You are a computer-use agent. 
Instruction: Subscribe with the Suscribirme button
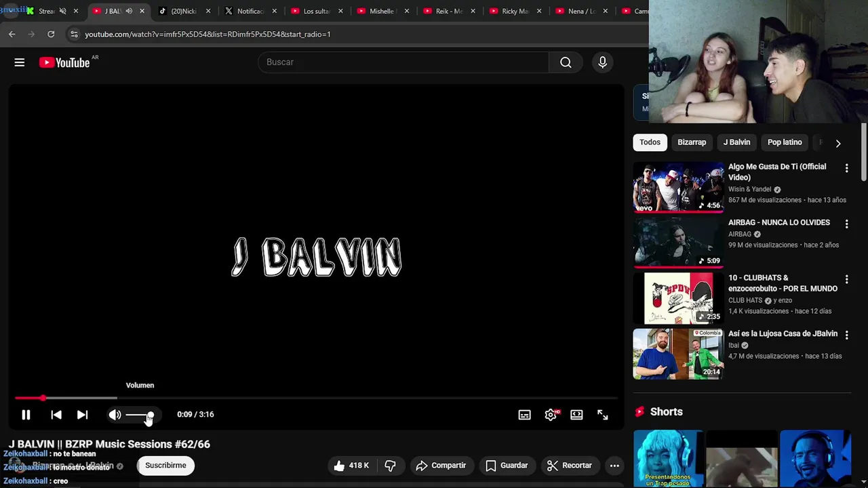point(165,466)
